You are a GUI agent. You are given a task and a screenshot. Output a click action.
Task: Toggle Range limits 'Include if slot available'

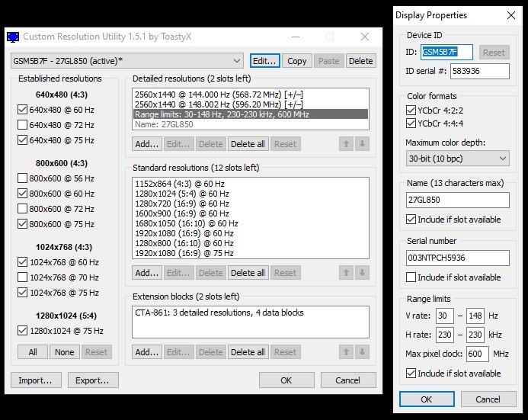(411, 374)
